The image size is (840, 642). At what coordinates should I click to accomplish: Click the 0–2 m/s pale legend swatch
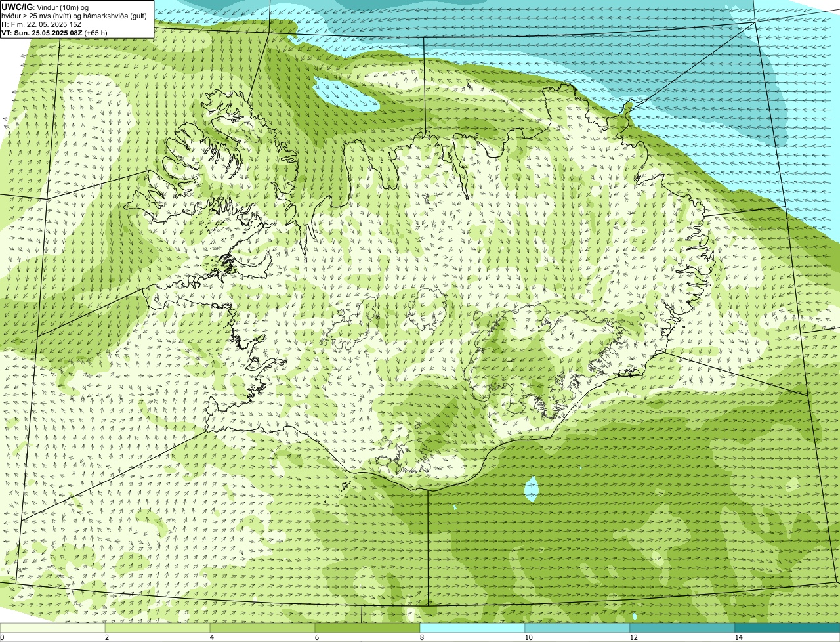[x=52, y=628]
